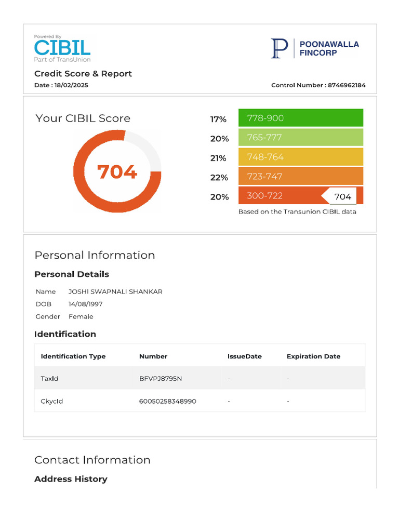Select the orange 723-747 score band
399x532 pixels.
(300, 177)
